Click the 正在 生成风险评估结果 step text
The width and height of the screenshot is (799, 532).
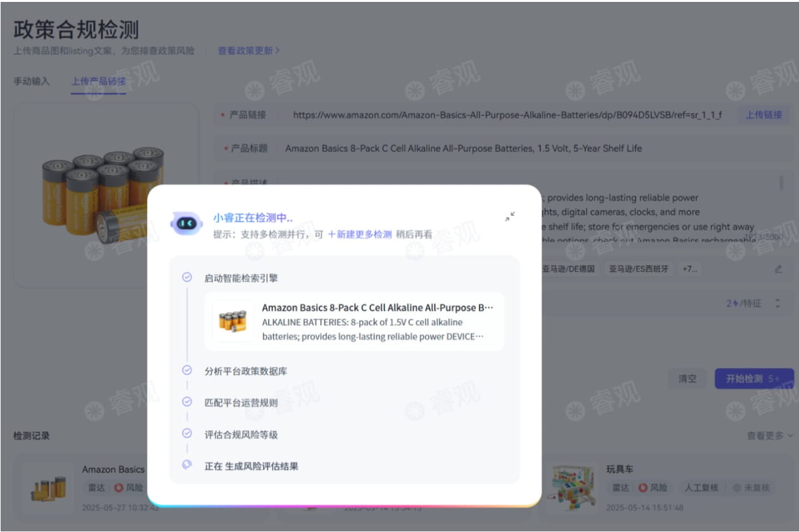tap(252, 466)
